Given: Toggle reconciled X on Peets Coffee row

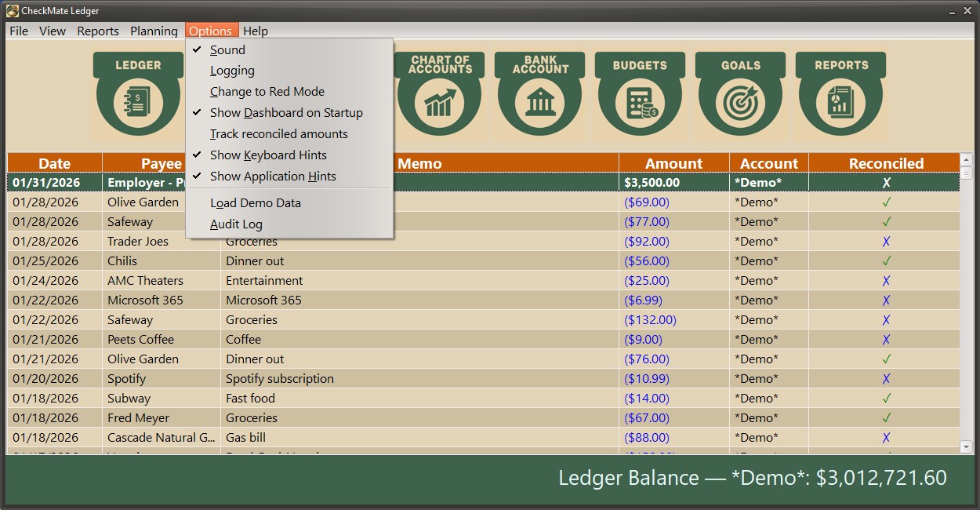Looking at the screenshot, I should click(x=887, y=340).
